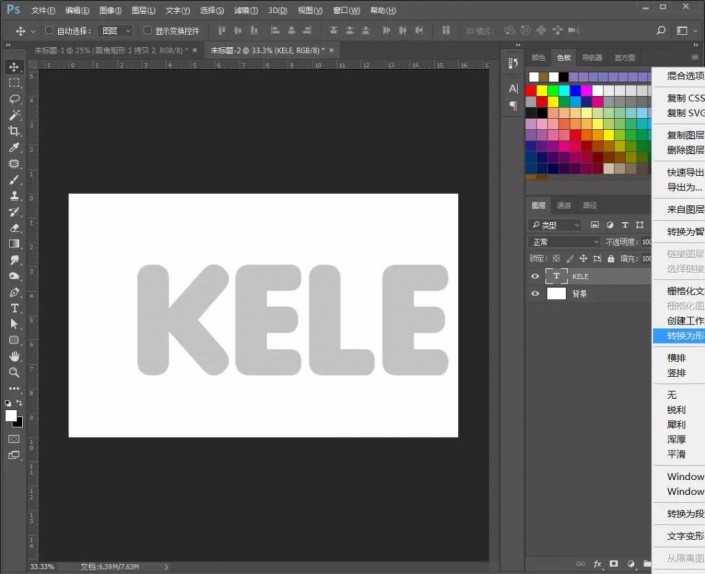The width and height of the screenshot is (705, 574).
Task: Choose 转换为形状 in the context menu
Action: [685, 336]
